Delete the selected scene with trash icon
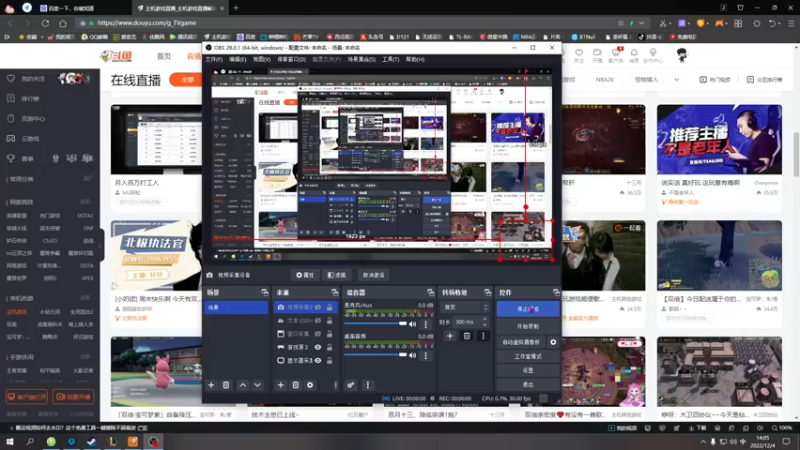The width and height of the screenshot is (800, 450). [x=226, y=385]
